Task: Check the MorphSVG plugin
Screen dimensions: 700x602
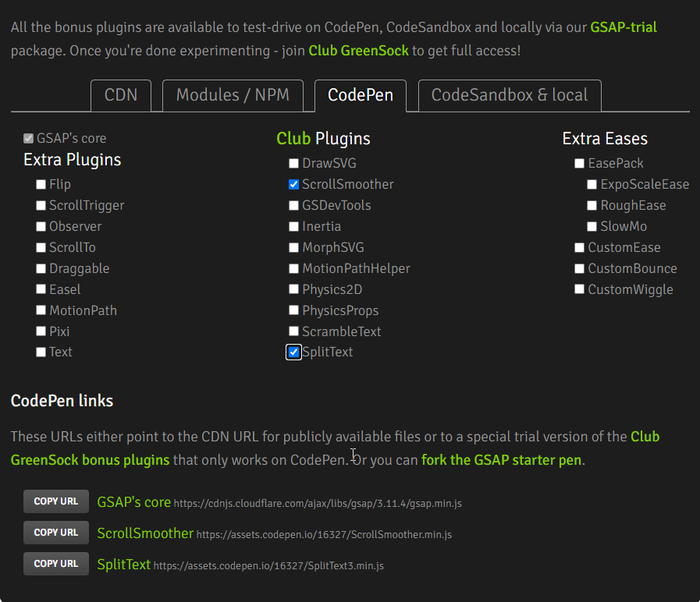Action: click(293, 247)
